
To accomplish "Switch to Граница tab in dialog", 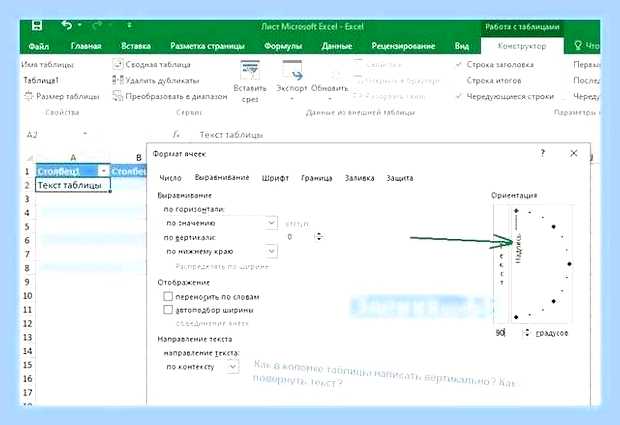I will 316,178.
